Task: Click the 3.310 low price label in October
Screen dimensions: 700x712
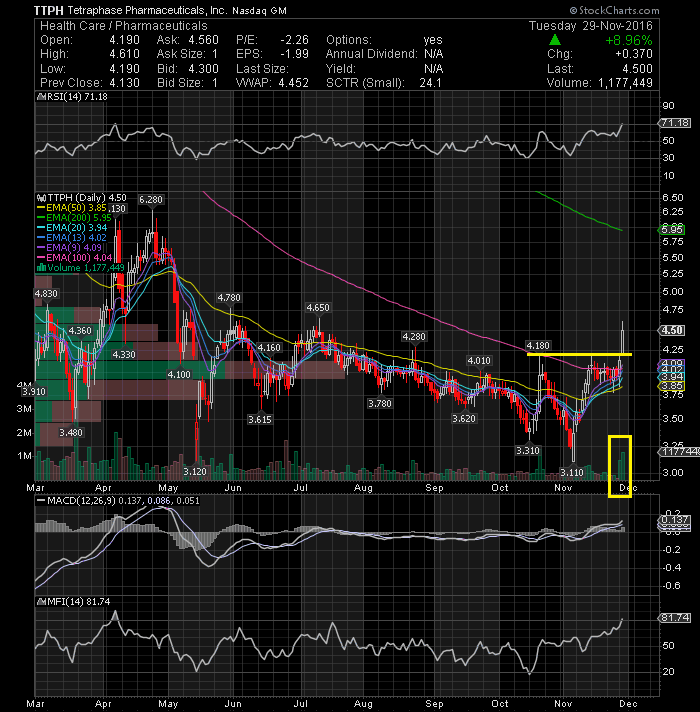Action: (x=528, y=451)
